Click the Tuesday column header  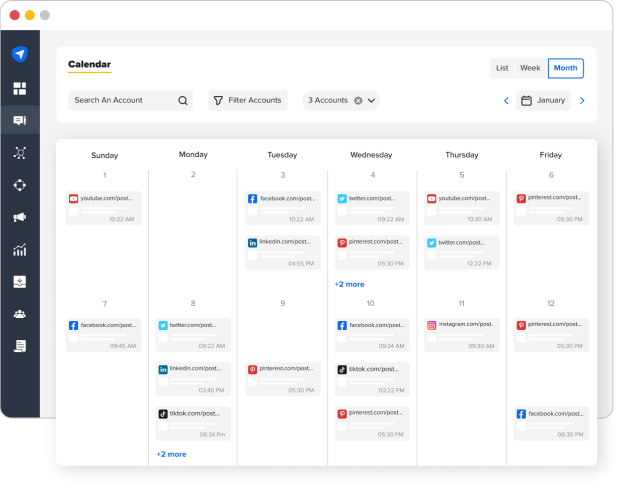point(282,155)
